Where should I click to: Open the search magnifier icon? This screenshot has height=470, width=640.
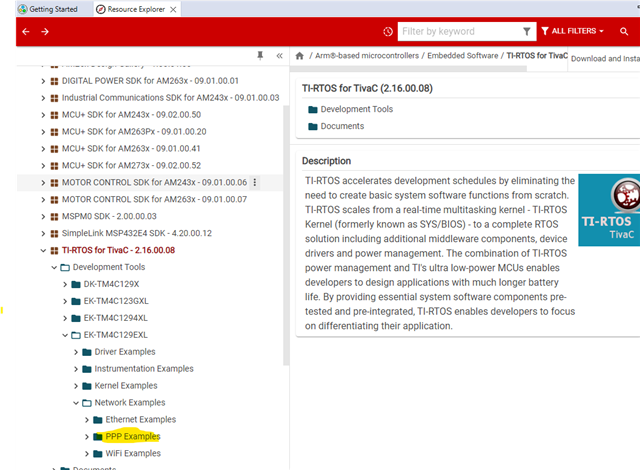pos(624,31)
